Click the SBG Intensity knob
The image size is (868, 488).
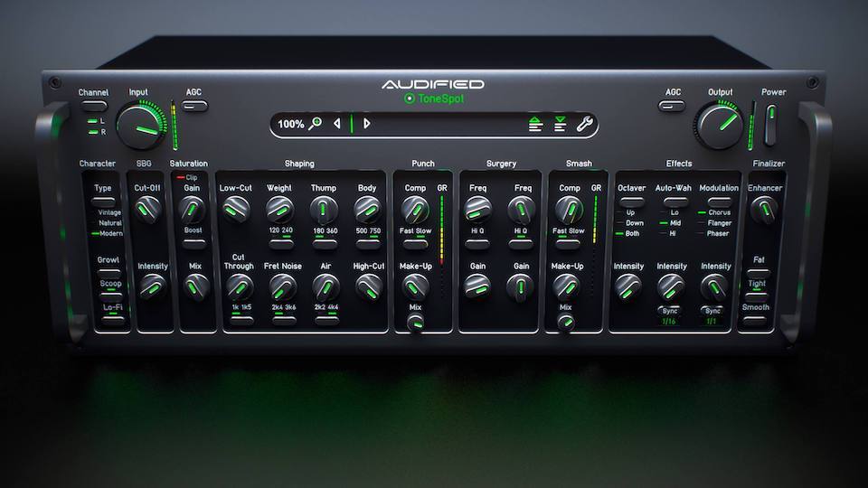pos(152,287)
